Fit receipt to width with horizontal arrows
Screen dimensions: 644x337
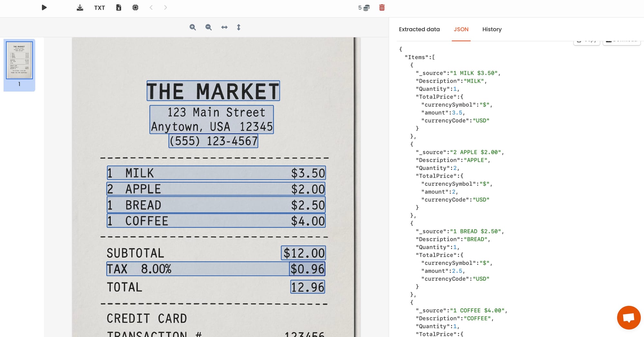tap(224, 27)
